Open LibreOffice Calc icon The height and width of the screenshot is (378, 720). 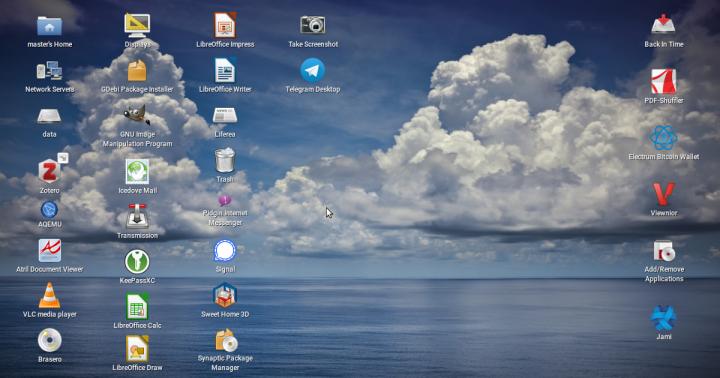click(x=137, y=306)
